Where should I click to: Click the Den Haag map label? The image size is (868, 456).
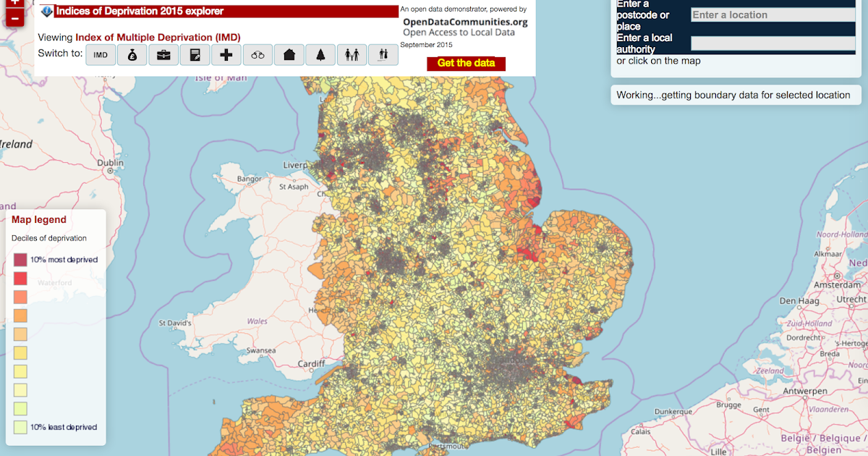[798, 300]
